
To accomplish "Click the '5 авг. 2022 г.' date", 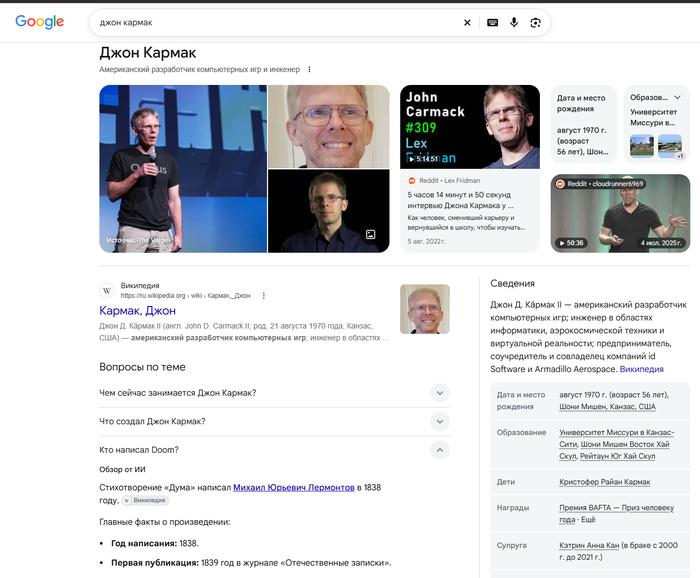I will [x=426, y=241].
